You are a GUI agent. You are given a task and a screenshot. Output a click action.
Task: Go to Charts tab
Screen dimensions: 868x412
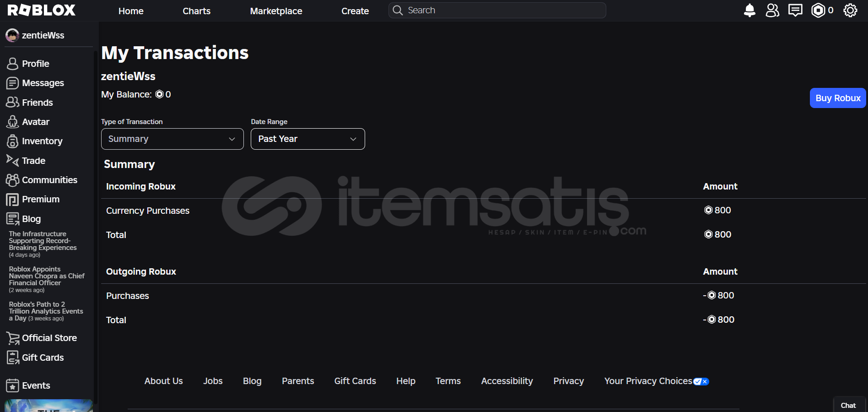click(196, 11)
